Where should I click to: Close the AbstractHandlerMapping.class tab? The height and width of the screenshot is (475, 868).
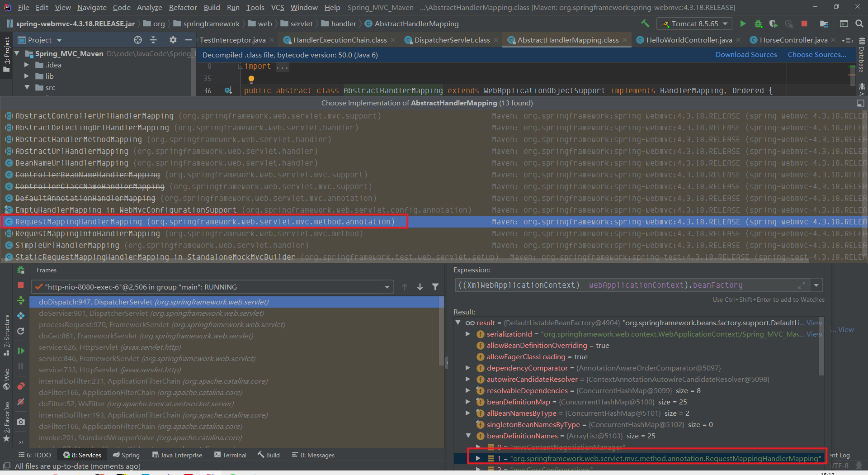(x=625, y=40)
